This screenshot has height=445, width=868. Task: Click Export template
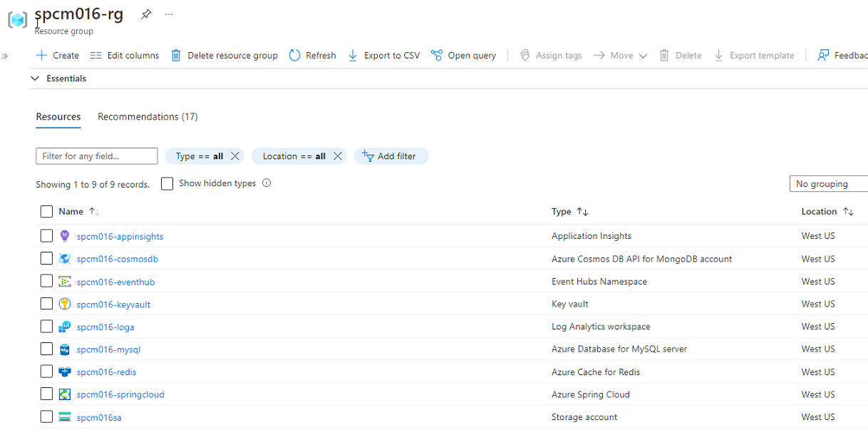[754, 56]
